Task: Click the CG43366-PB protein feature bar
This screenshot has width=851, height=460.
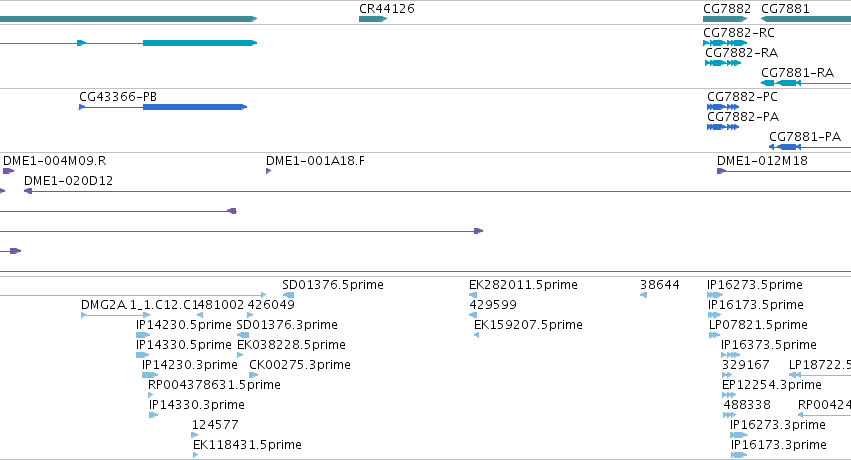Action: (163, 107)
